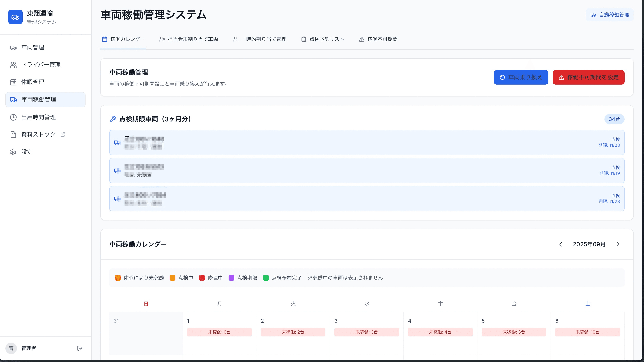Click truck icon in the 11/08 row
This screenshot has width=644, height=362.
117,142
